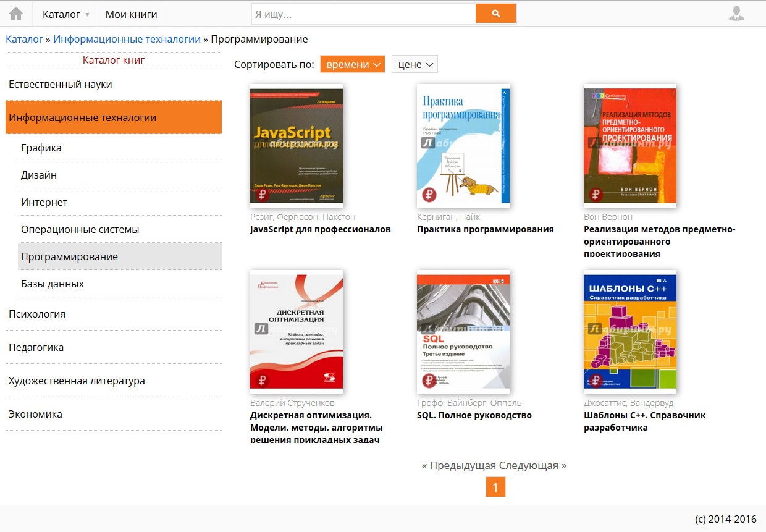766x532 pixels.
Task: Click ruble badge on Практика программирования cover
Action: coord(429,195)
